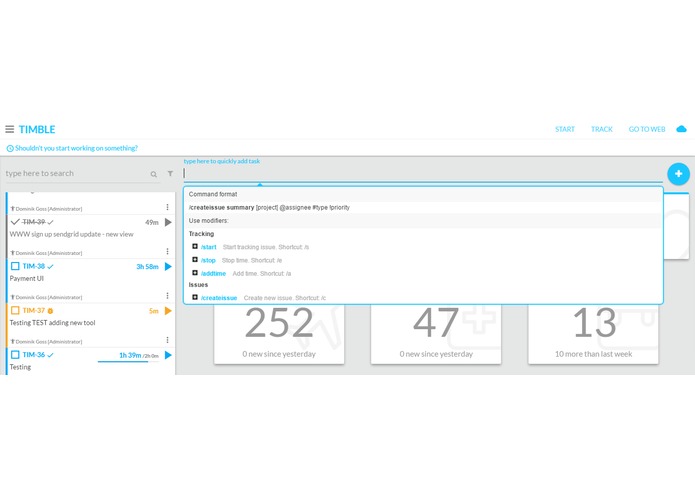Image resolution: width=695 pixels, height=494 pixels.
Task: Open GO TO WEB link
Action: (647, 129)
